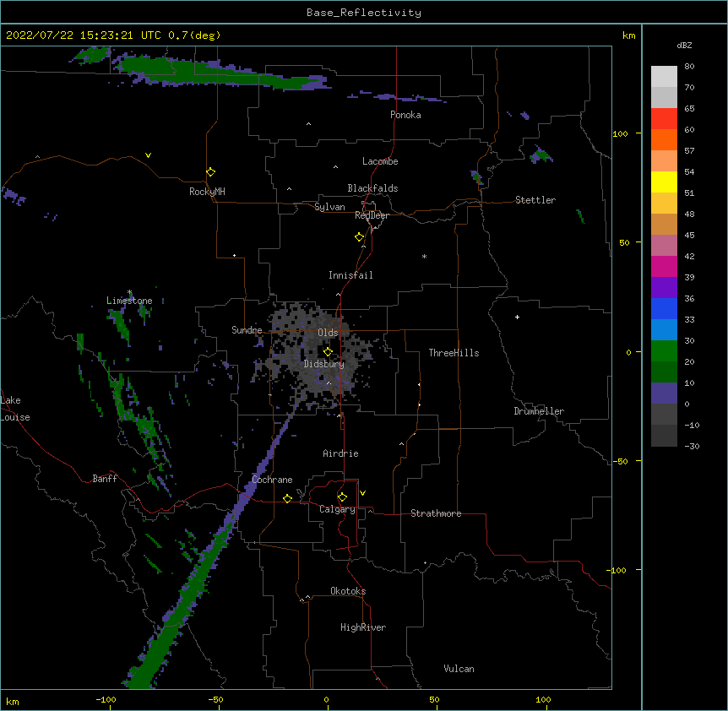Click the asterisk marker east of Innisfail
Viewport: 728px width, 711px height.
click(424, 256)
